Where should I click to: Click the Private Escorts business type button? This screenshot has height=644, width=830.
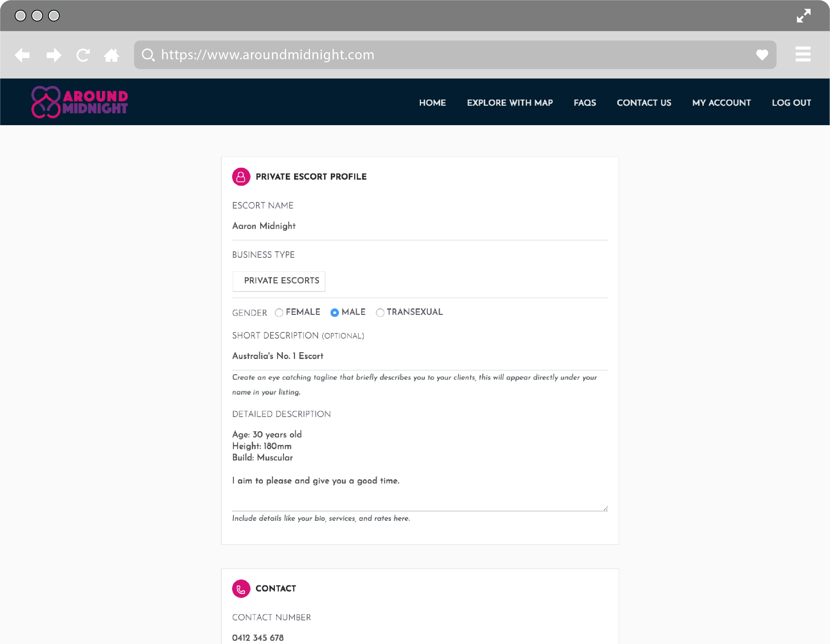click(x=281, y=280)
